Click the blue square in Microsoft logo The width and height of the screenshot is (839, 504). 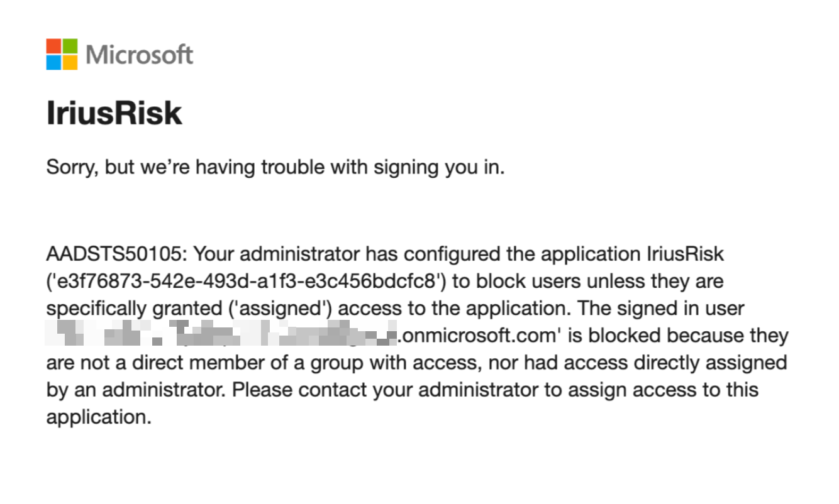(53, 62)
